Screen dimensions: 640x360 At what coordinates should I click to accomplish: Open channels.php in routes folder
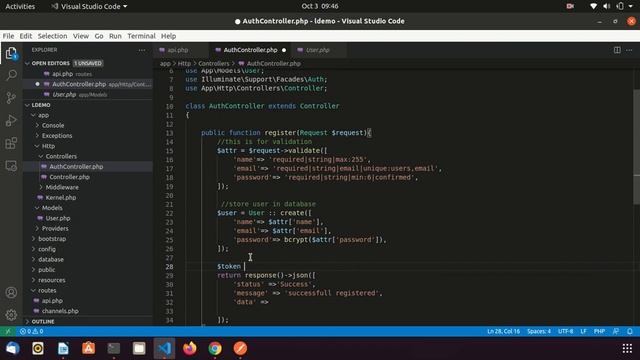pyautogui.click(x=60, y=311)
